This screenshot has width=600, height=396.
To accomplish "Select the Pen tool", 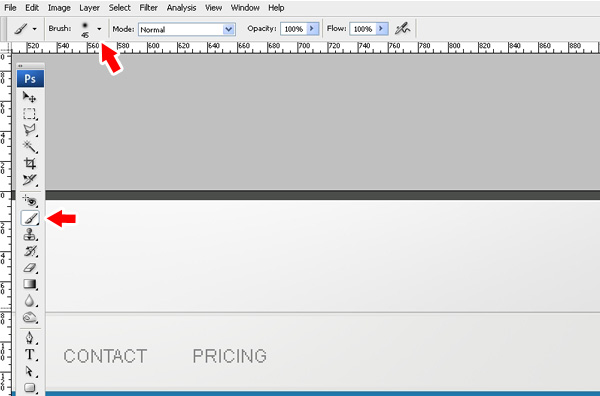I will [29, 338].
